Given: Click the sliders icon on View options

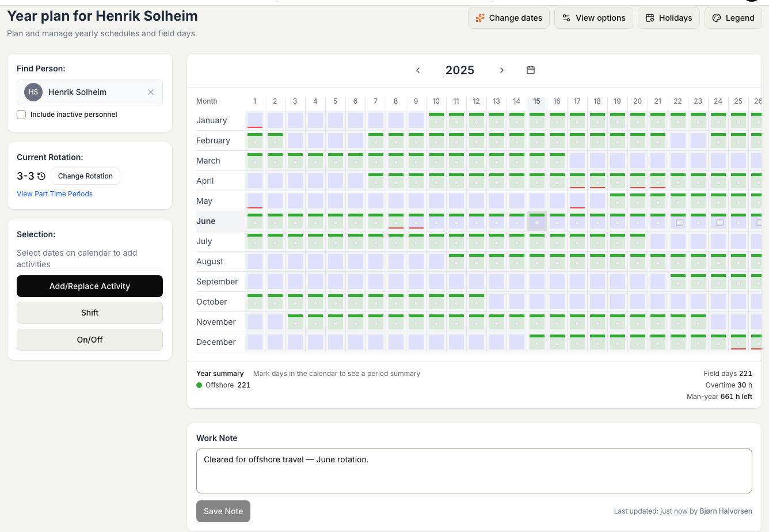Looking at the screenshot, I should tap(566, 18).
